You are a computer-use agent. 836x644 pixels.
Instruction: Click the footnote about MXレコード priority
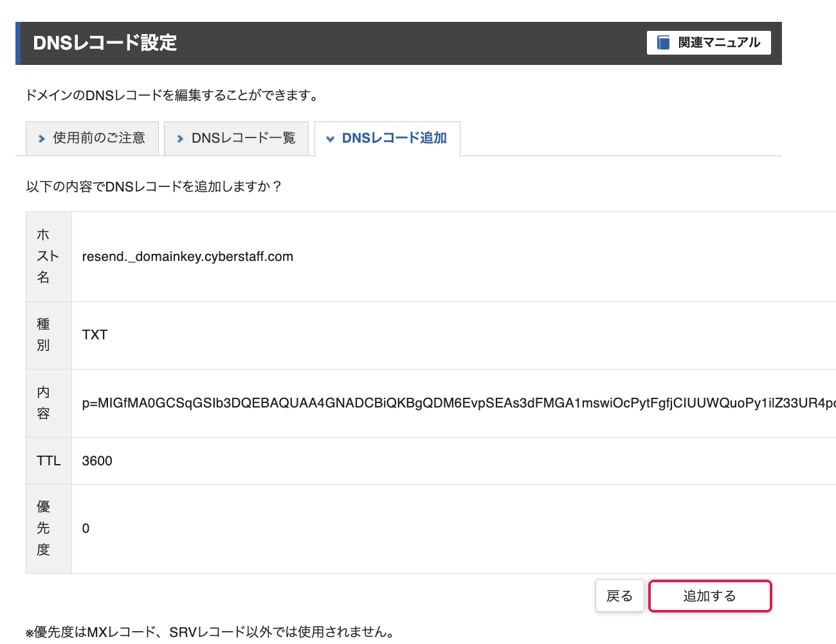tap(210, 632)
